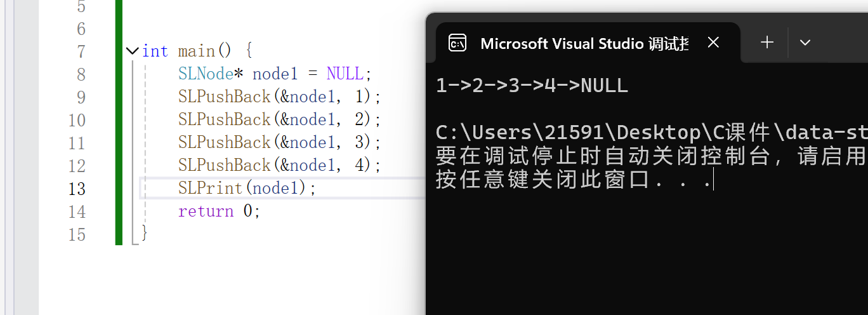Click the 1->2->3->4->NULL console output
This screenshot has height=315, width=868.
532,86
